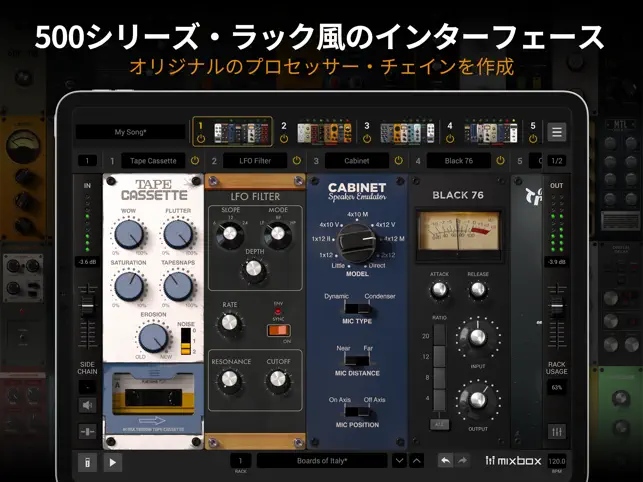Click the IN level fader
643x482 pixels.
87,305
